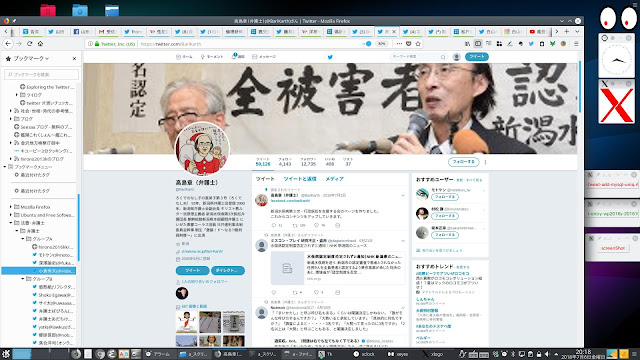The width and height of the screenshot is (640, 360).
Task: Open the Shoko Egawa bookmark
Action: [53, 295]
